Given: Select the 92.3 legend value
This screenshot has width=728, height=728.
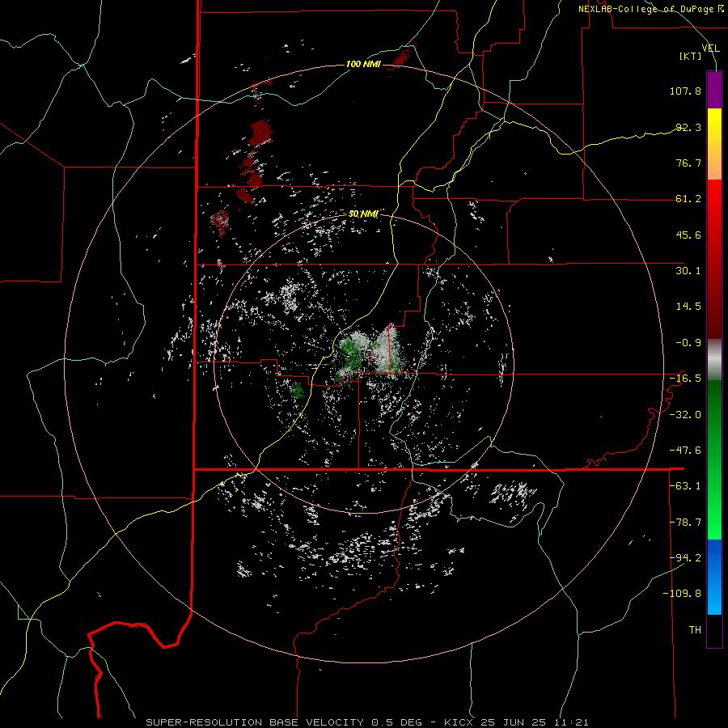Looking at the screenshot, I should coord(688,127).
